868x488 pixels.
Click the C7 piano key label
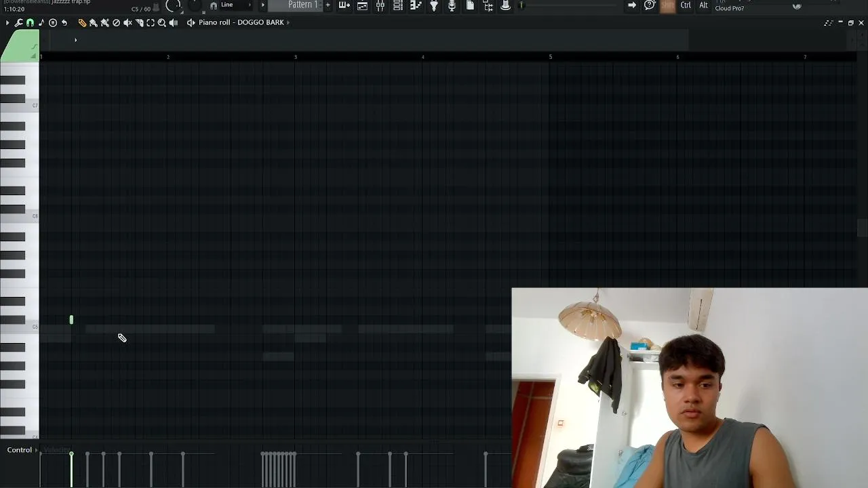[35, 106]
